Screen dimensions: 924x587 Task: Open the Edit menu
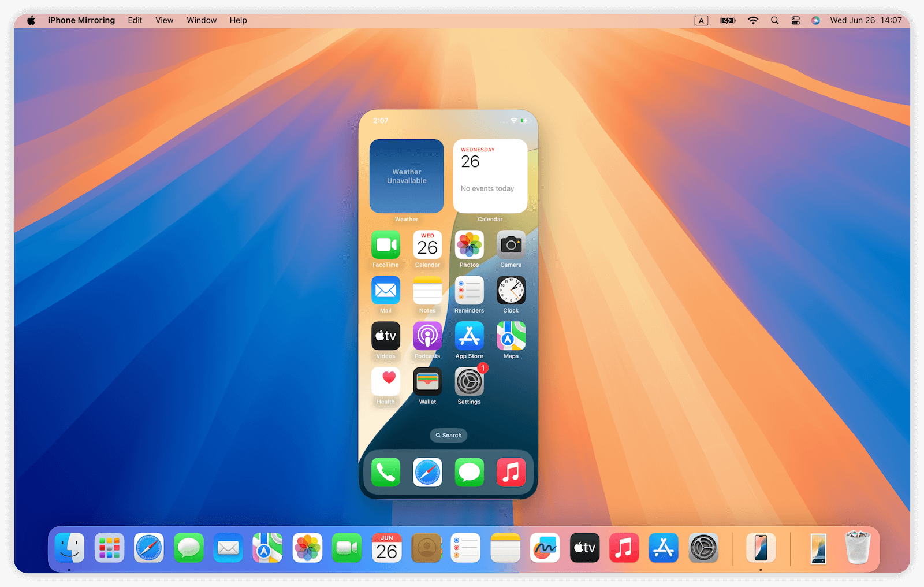coord(135,20)
